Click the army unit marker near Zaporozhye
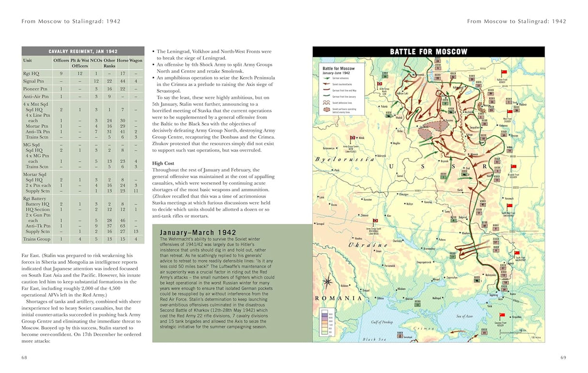Viewport: 588px width, 373px height. 477,280
